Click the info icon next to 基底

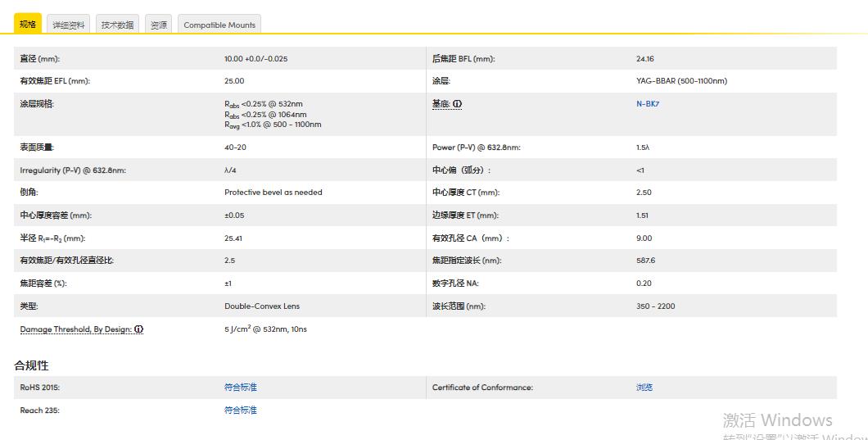click(457, 103)
